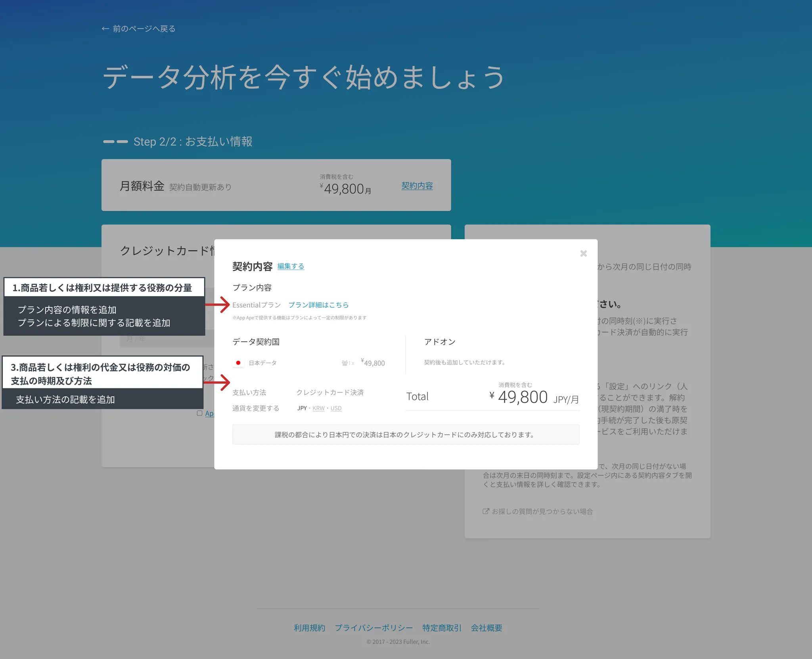This screenshot has width=812, height=659.
Task: Click the Japan flag icon
Action: 238,363
